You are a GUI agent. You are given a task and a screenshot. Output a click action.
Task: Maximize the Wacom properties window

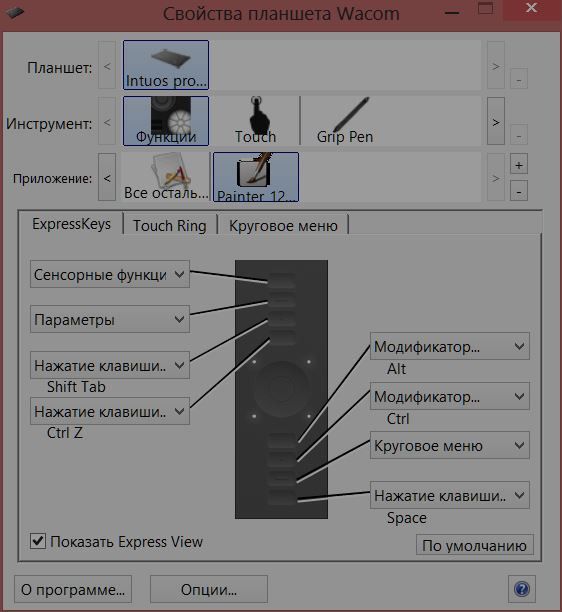tap(486, 9)
